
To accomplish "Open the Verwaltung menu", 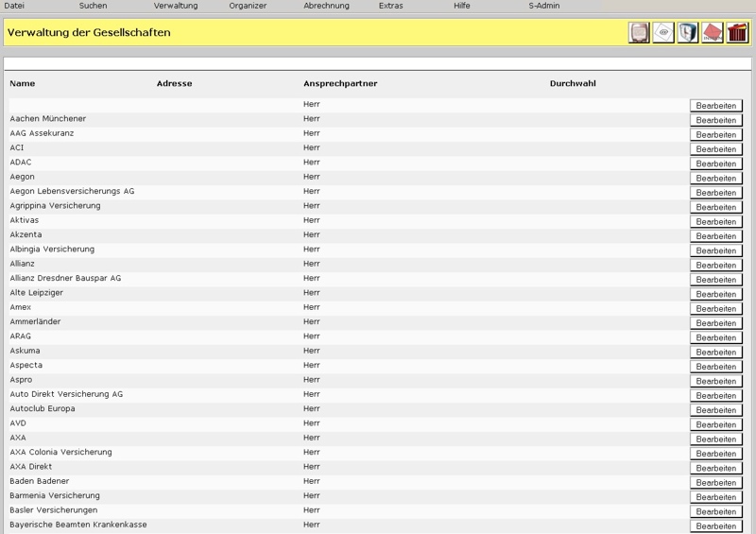I will click(176, 6).
